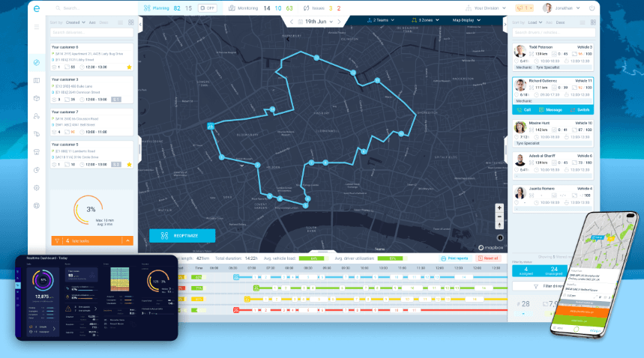
Task: Go to next date arrow
Action: (340, 22)
